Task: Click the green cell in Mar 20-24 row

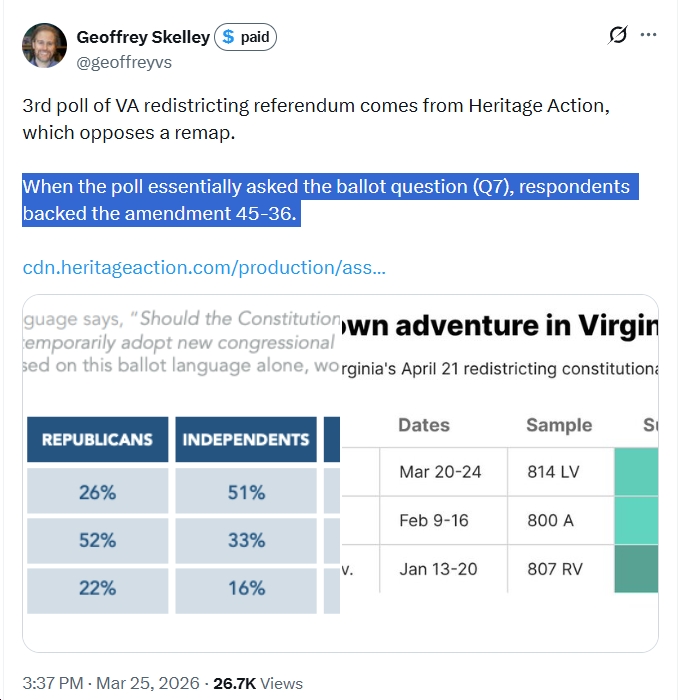Action: 638,472
